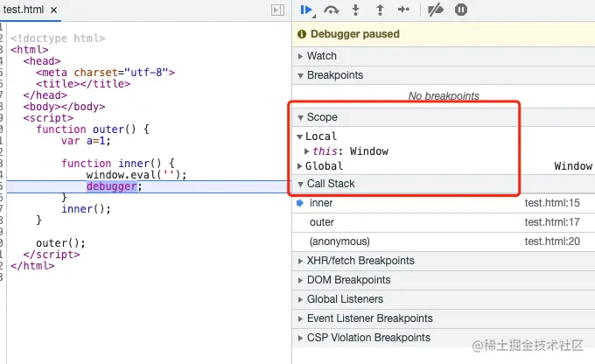This screenshot has width=595, height=364.
Task: Step into next function call
Action: [x=355, y=10]
